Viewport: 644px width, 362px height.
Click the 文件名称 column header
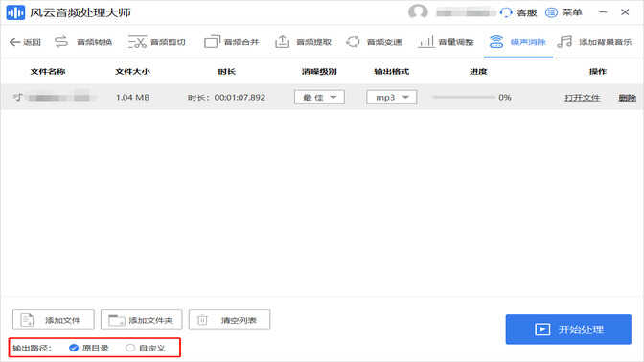48,72
